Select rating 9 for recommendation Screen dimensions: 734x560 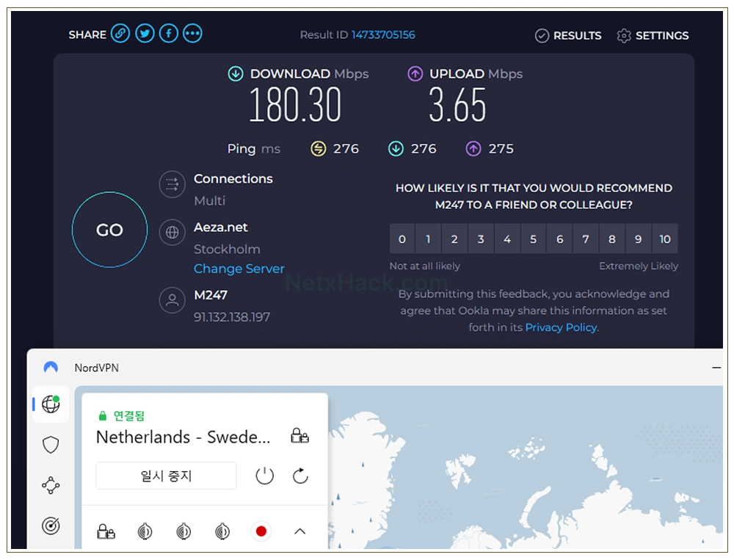point(638,239)
